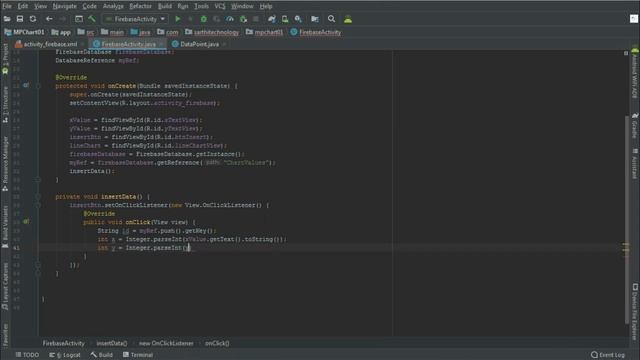Place cursor in parseInt parentheses on line 41
Screen dimensions: 640x360
tap(187, 248)
